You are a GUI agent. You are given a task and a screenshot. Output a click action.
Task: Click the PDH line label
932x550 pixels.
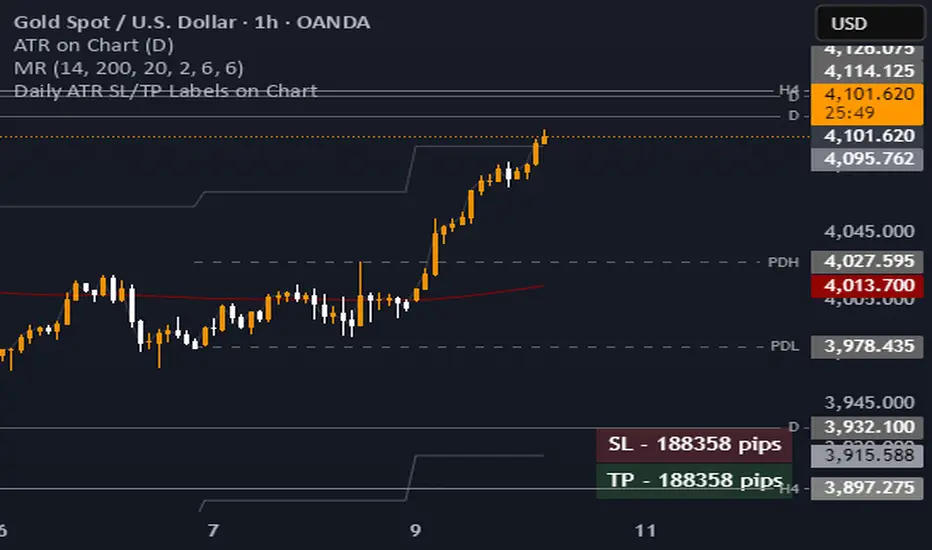tap(783, 262)
